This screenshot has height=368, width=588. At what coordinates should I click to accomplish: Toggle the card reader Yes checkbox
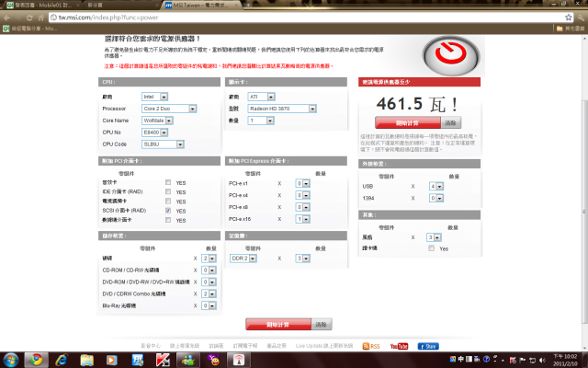pos(431,247)
